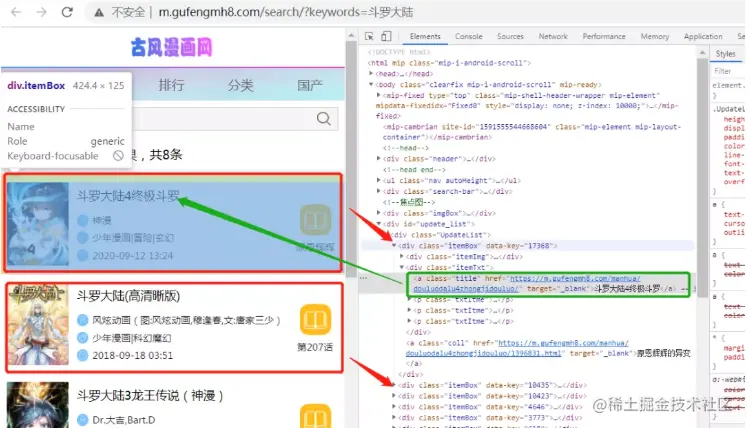Click the Elements panel vertical scrollbar
The width and height of the screenshot is (747, 428).
click(x=702, y=176)
